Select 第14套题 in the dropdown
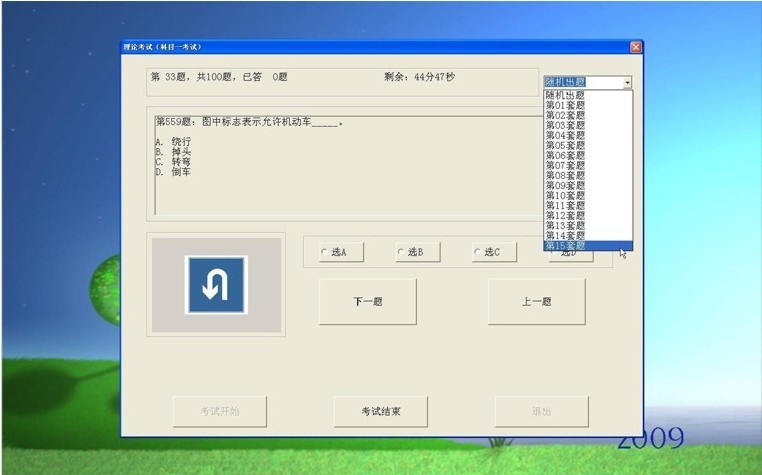762x475 pixels. coord(588,235)
